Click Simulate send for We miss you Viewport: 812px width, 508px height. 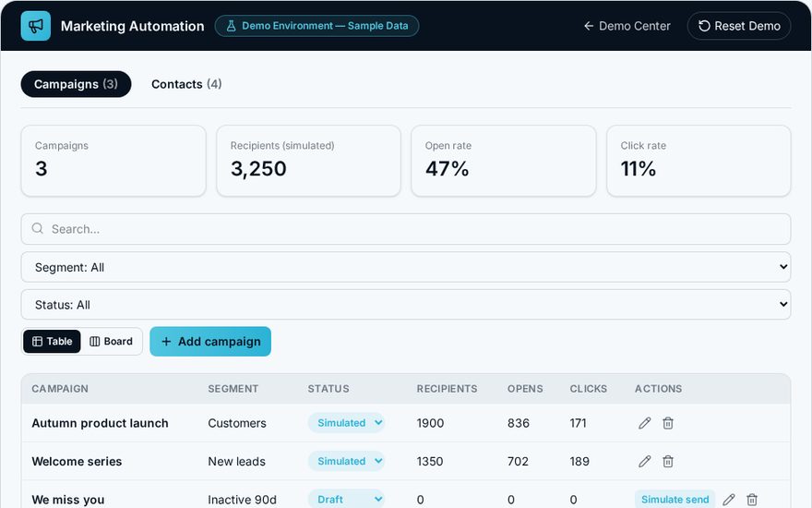click(675, 500)
